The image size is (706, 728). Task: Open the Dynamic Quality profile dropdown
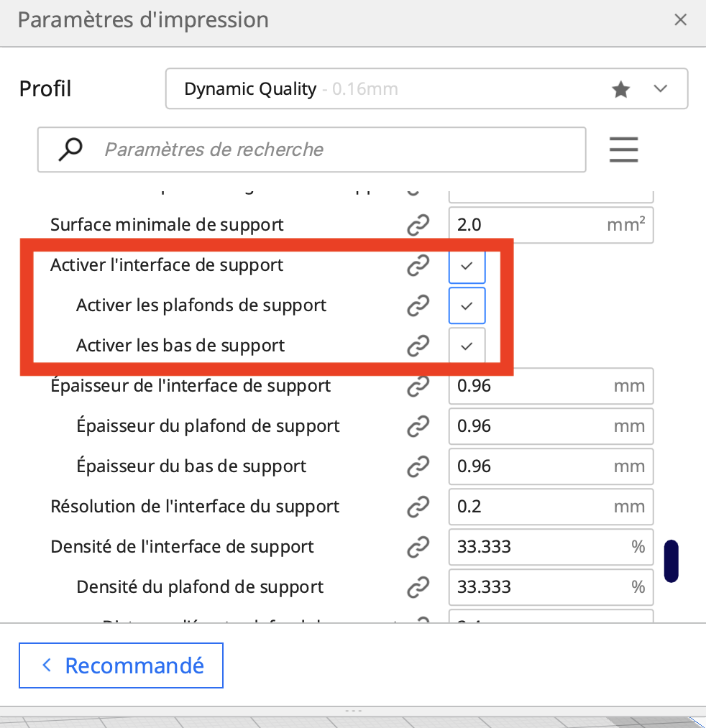426,88
